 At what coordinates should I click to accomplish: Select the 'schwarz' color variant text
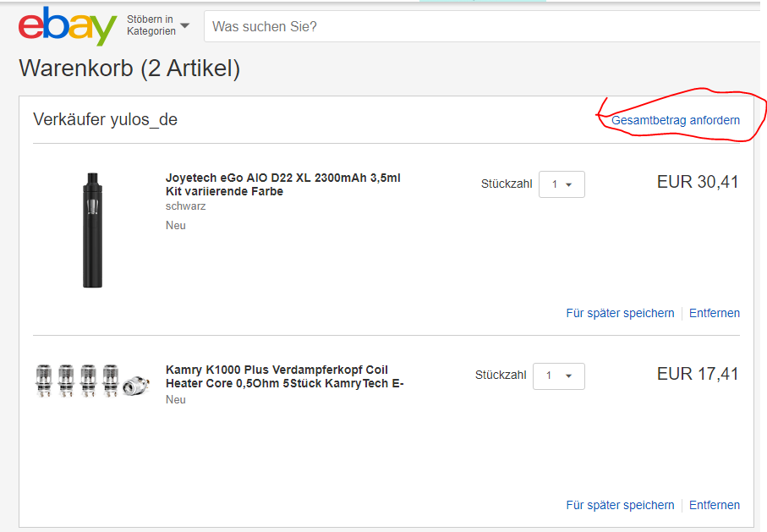[185, 206]
